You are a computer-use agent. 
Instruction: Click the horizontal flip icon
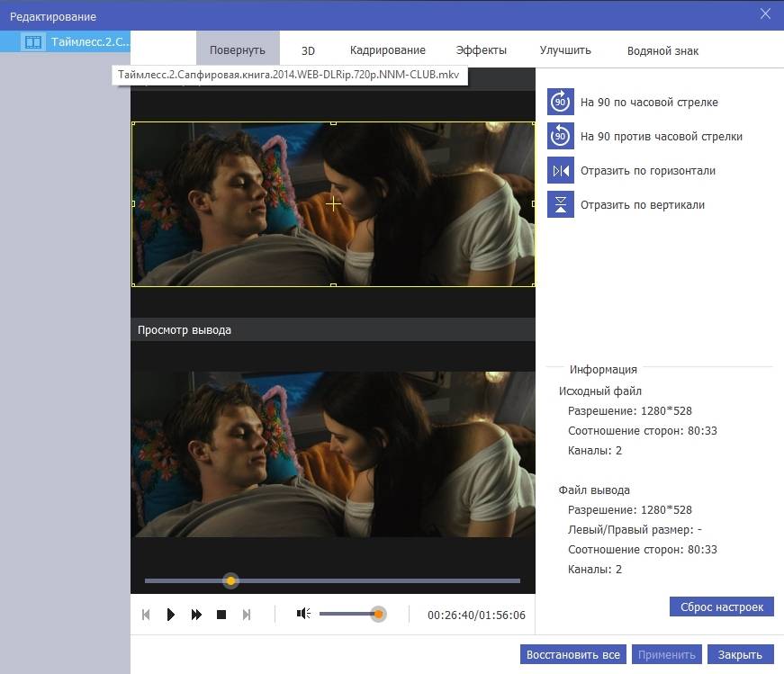pos(561,170)
